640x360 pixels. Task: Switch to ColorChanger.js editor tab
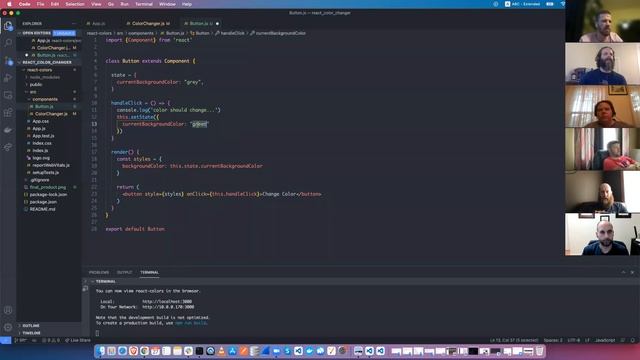pyautogui.click(x=151, y=24)
